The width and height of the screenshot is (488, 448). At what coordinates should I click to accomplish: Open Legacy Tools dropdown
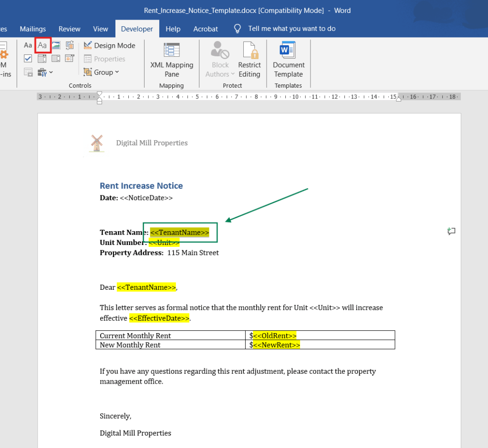coord(45,72)
